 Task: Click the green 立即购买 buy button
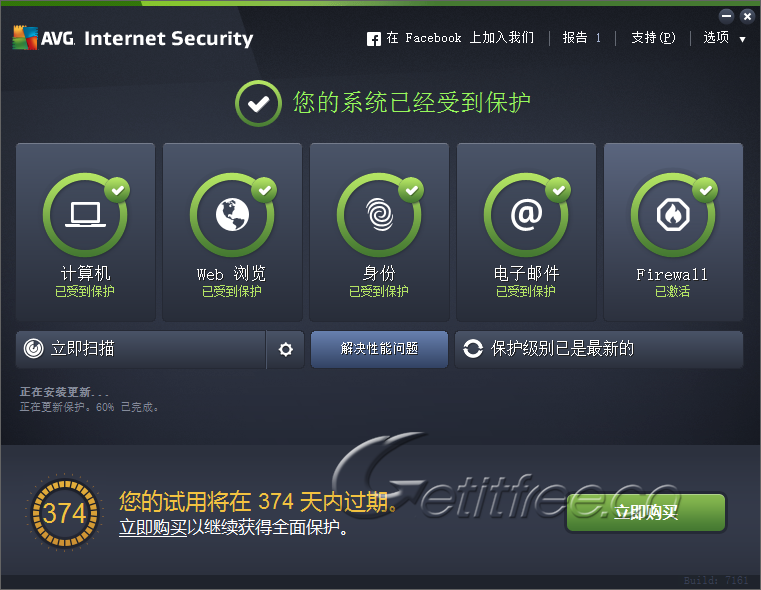pyautogui.click(x=645, y=513)
